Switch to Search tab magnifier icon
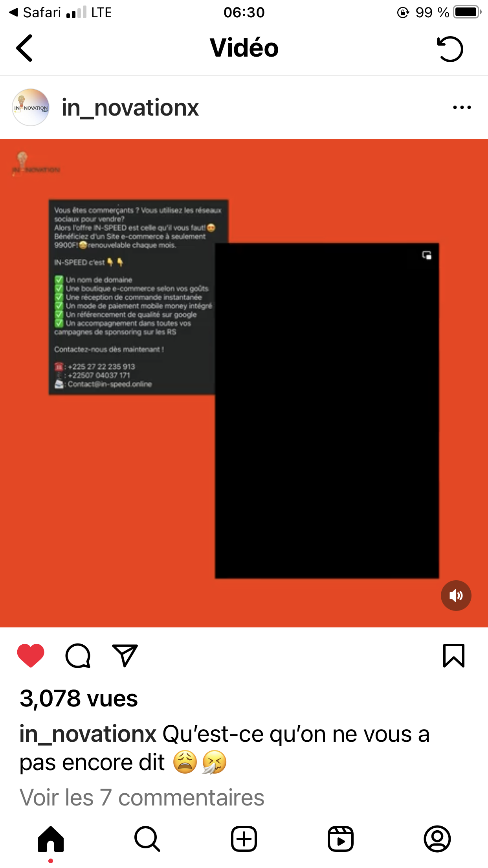 pos(147,839)
